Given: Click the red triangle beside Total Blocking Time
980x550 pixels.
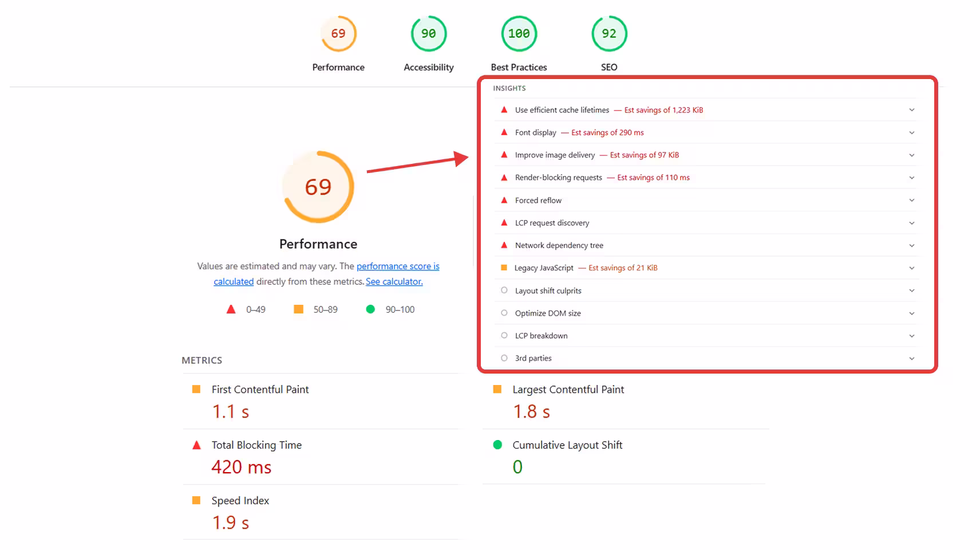Looking at the screenshot, I should click(196, 445).
